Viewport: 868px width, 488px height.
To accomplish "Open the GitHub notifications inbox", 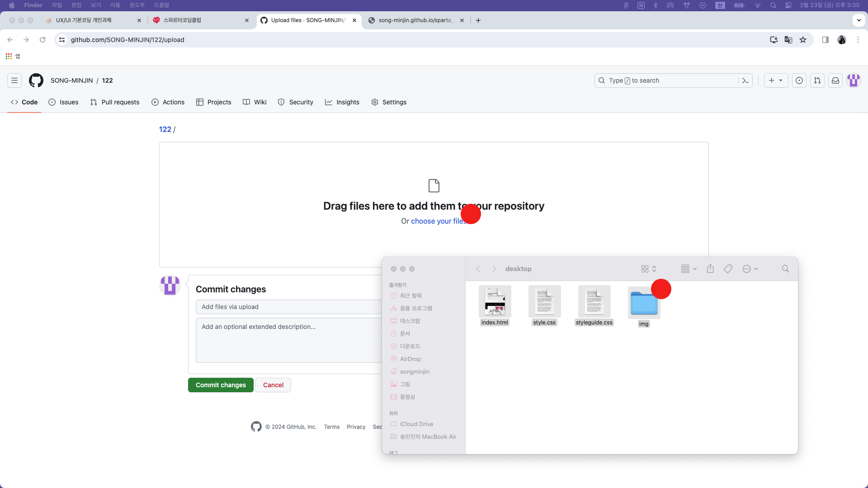I will [835, 80].
